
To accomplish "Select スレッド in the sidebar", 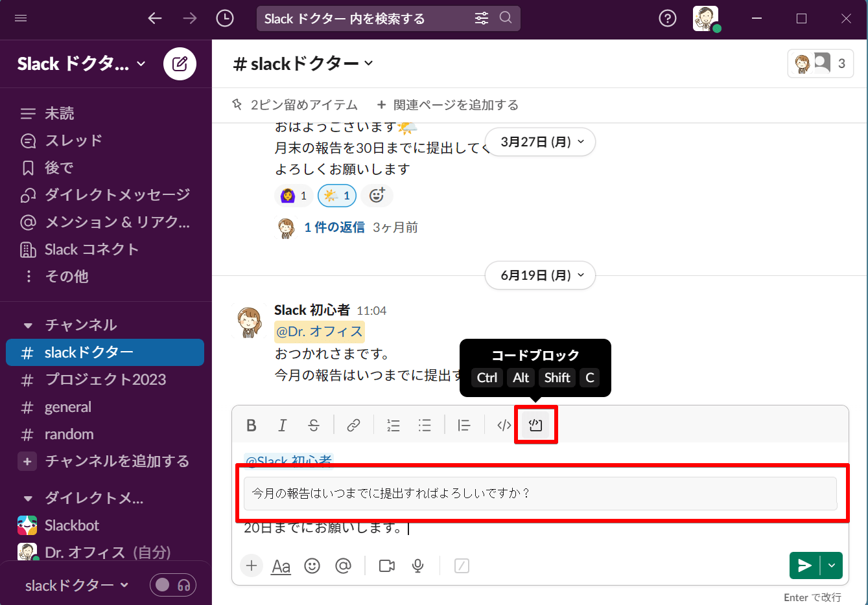I will pos(71,141).
